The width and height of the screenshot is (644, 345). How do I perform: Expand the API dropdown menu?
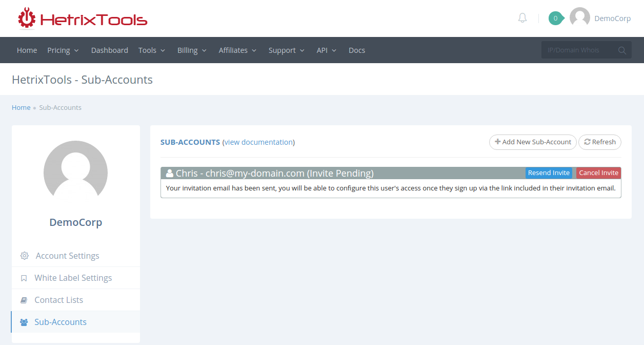point(326,50)
